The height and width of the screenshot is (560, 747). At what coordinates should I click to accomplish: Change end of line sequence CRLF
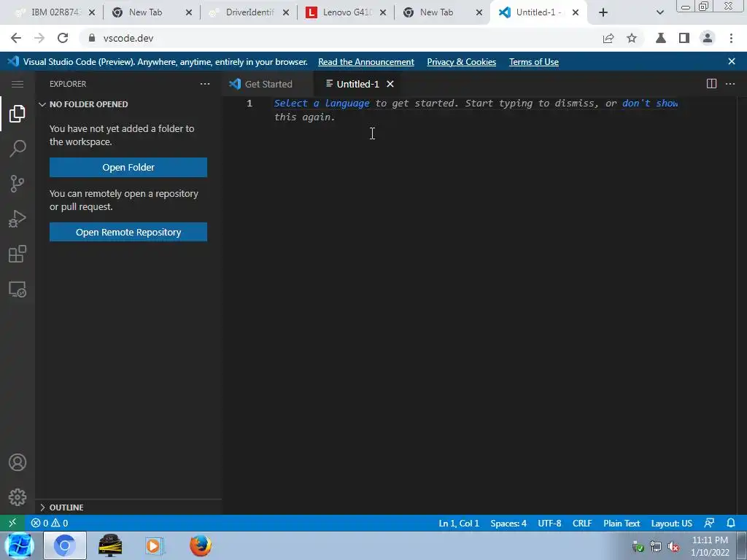coord(582,523)
